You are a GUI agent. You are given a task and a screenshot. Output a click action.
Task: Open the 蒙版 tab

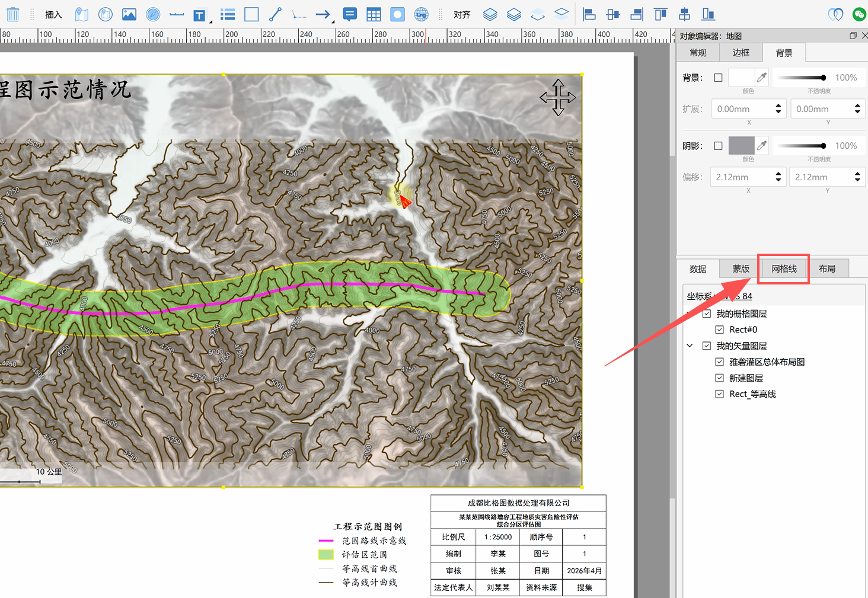(741, 268)
